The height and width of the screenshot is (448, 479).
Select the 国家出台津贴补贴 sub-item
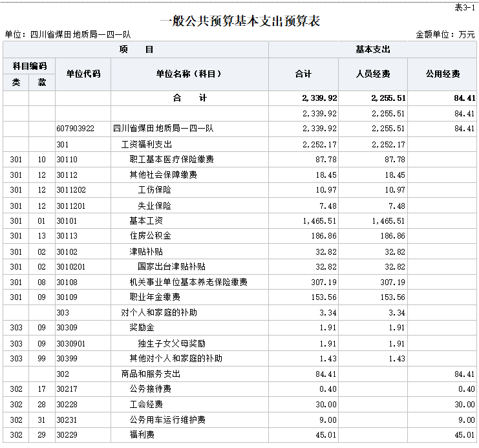click(x=171, y=267)
